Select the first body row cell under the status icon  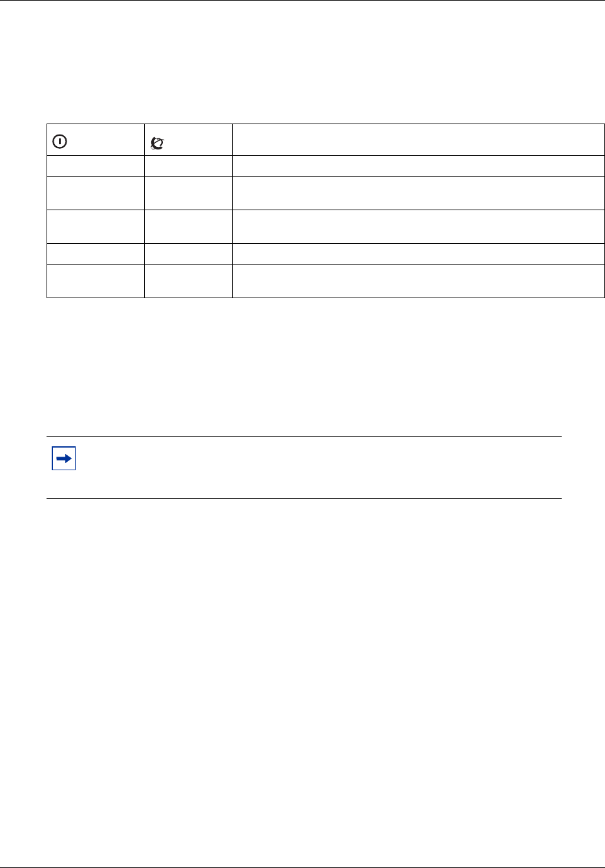point(188,166)
